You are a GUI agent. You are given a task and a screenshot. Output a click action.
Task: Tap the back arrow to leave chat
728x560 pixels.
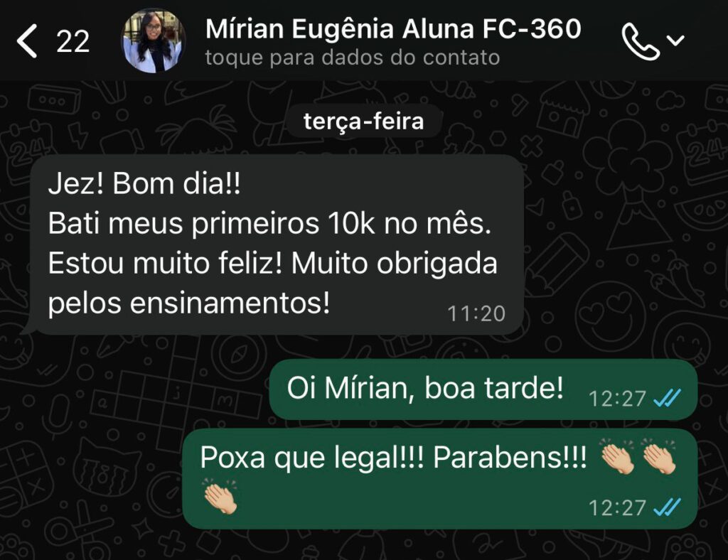coord(27,42)
